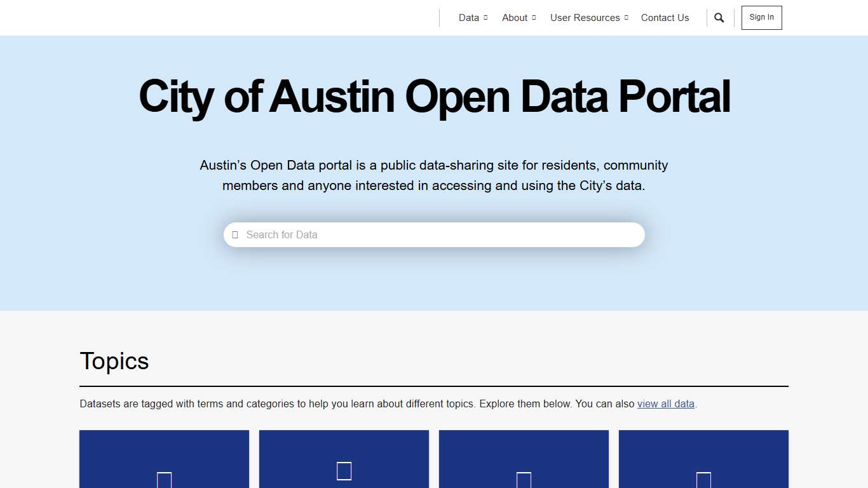Expand the User Resources dropdown chevron
The image size is (868, 488).
tap(626, 18)
